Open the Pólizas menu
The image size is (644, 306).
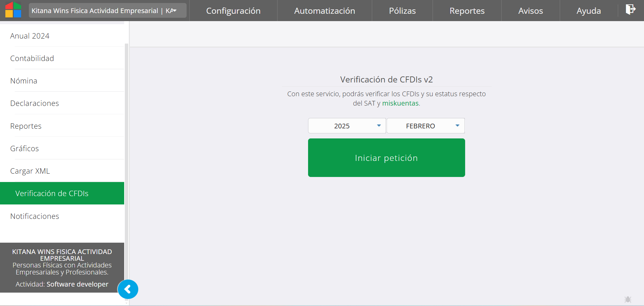pos(402,11)
